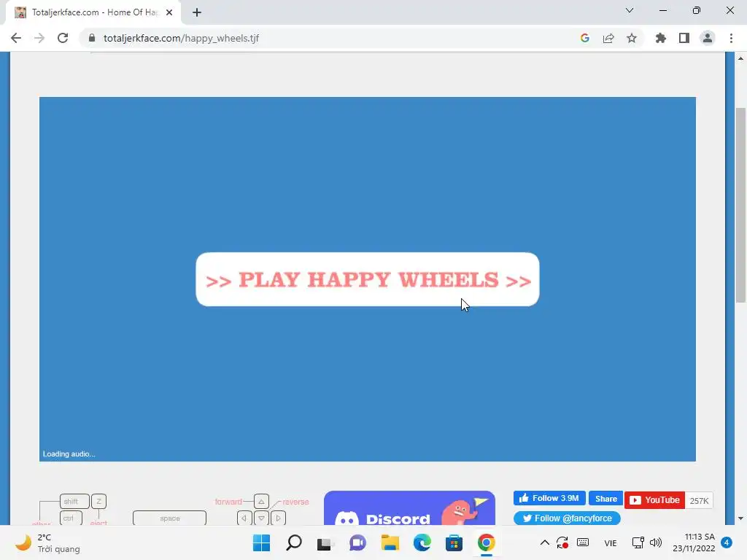
Task: Click the Z key diagram
Action: tap(98, 502)
